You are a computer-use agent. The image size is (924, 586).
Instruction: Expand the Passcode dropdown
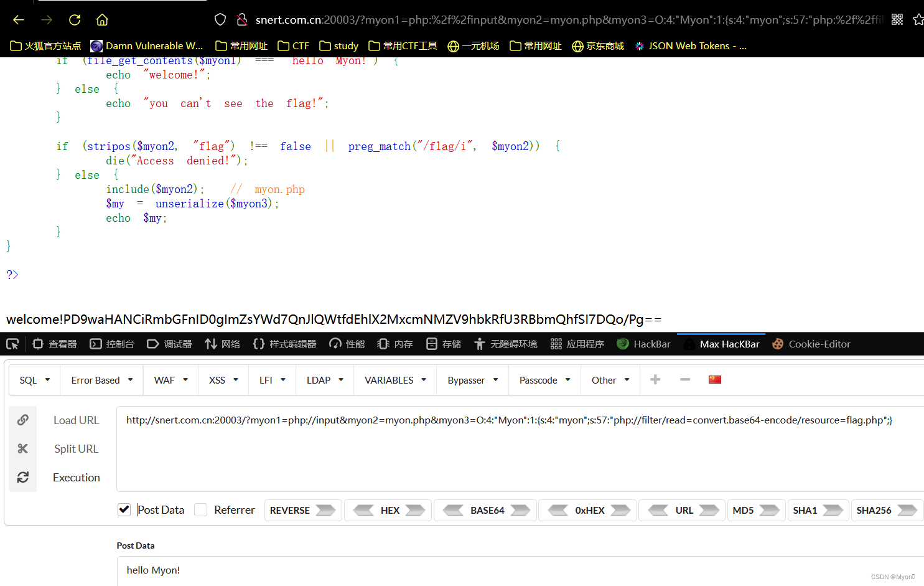(x=545, y=380)
